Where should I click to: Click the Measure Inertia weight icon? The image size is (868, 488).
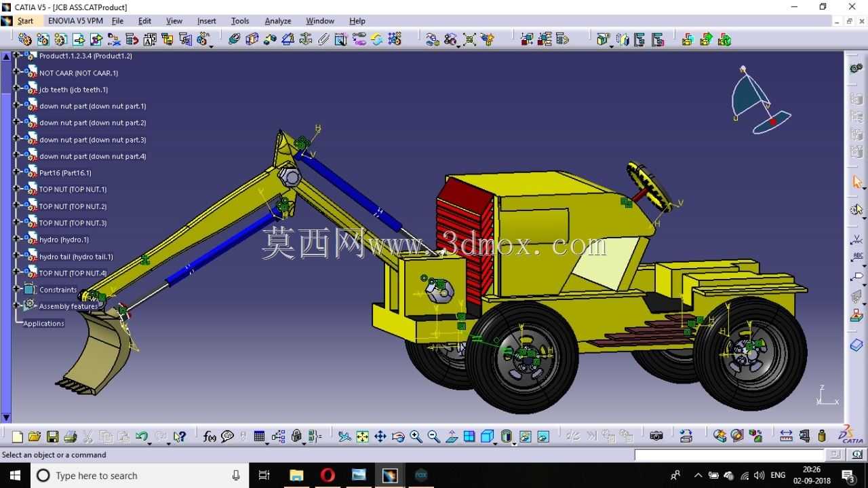[x=822, y=436]
